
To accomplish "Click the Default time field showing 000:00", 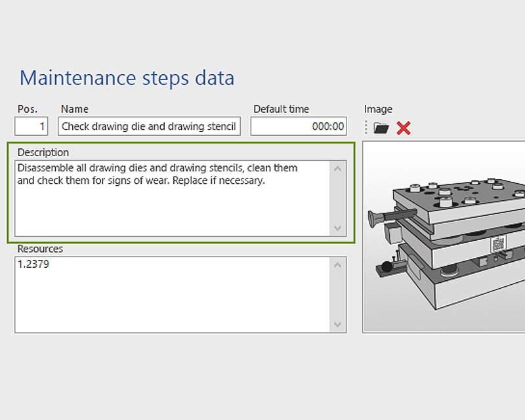I will coord(299,126).
